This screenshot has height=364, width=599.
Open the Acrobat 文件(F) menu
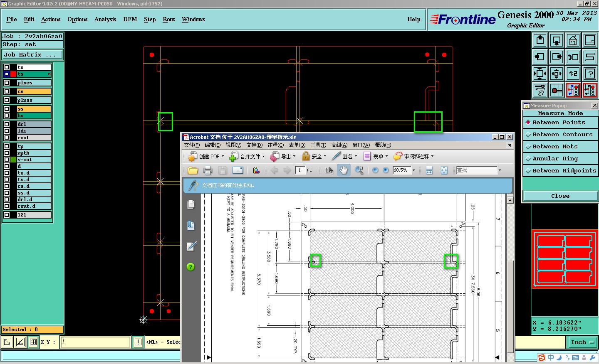point(192,145)
